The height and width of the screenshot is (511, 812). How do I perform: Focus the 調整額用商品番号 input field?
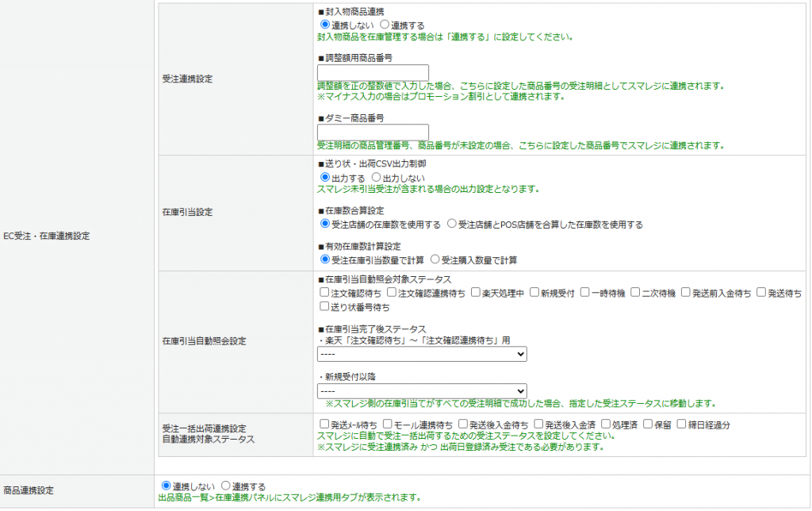pyautogui.click(x=373, y=72)
